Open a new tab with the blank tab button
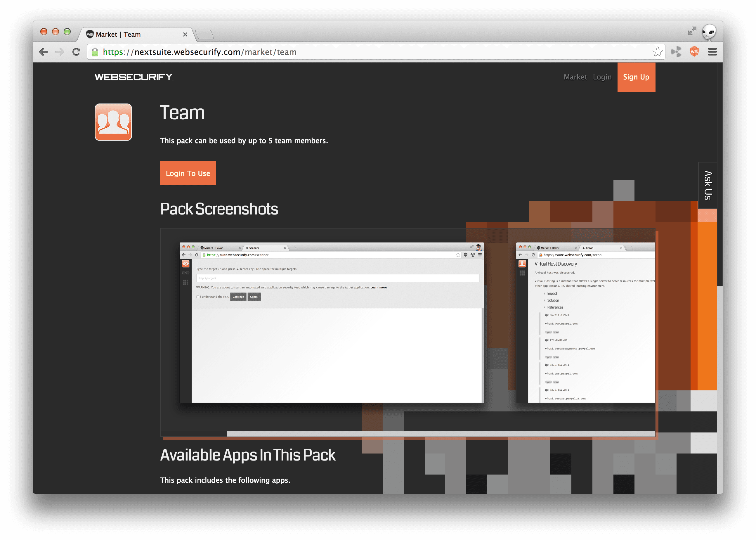Viewport: 756px width, 540px height. [x=204, y=34]
